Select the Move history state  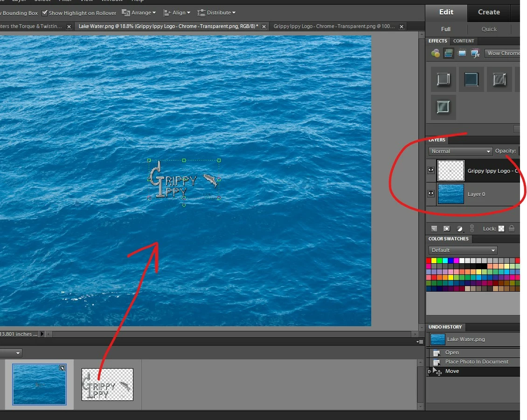click(x=473, y=371)
